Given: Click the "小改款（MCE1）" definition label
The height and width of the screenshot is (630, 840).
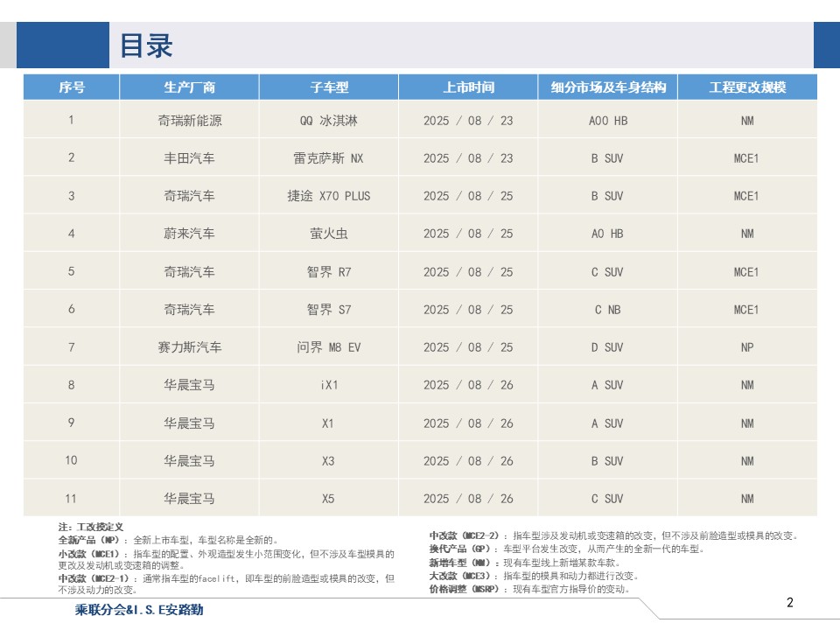Looking at the screenshot, I should coord(92,554).
